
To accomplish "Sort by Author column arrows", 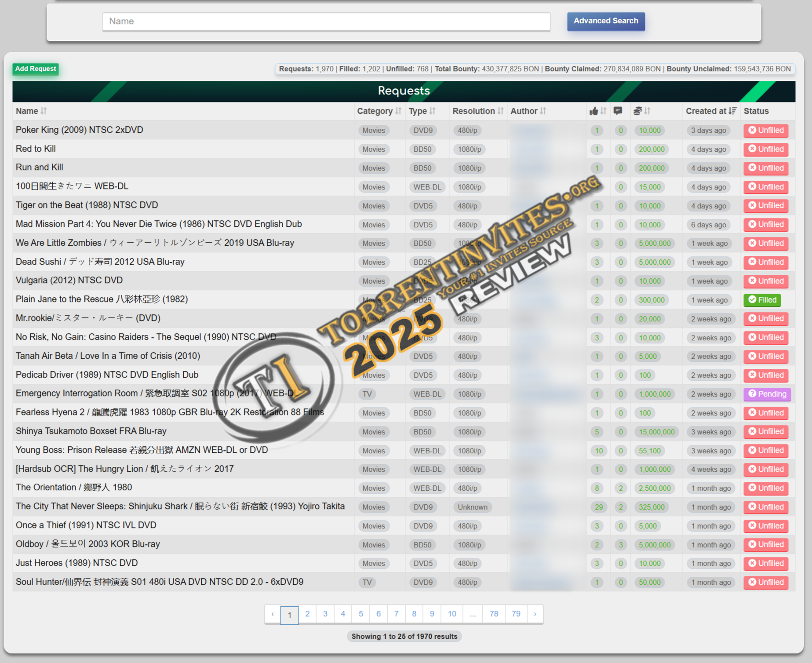I will 543,111.
